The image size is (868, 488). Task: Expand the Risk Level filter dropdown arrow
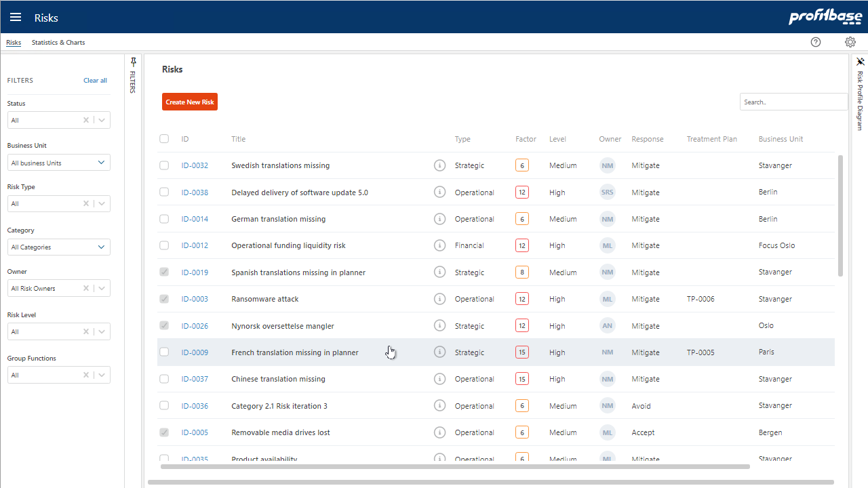click(x=102, y=331)
